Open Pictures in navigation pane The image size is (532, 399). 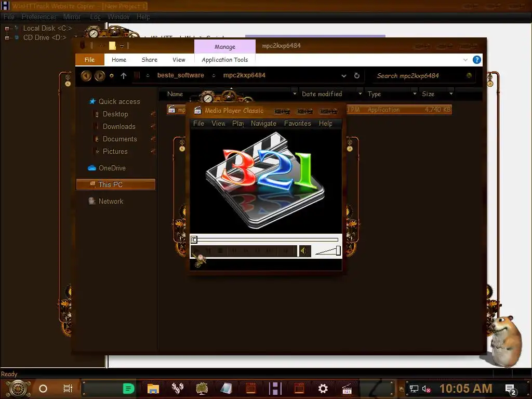point(115,152)
